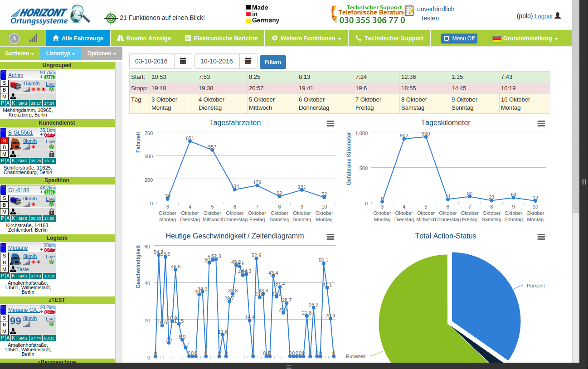
Task: Open the Grundeinstellung language dropdown
Action: tap(525, 39)
